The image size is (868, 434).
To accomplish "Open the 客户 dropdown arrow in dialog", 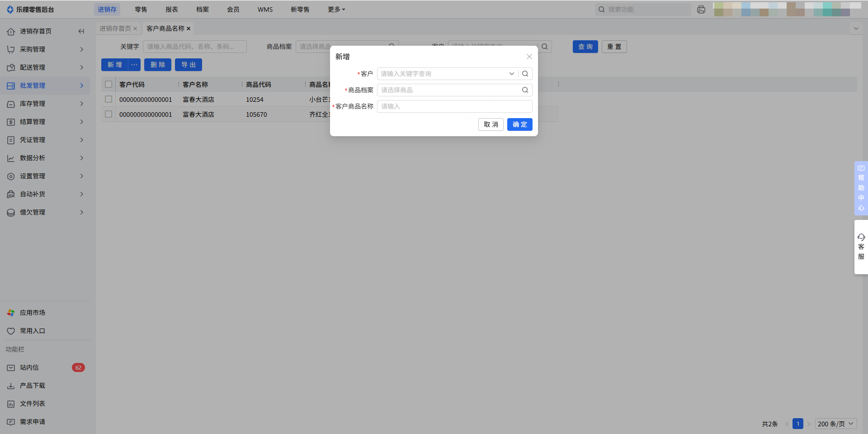I will [512, 74].
